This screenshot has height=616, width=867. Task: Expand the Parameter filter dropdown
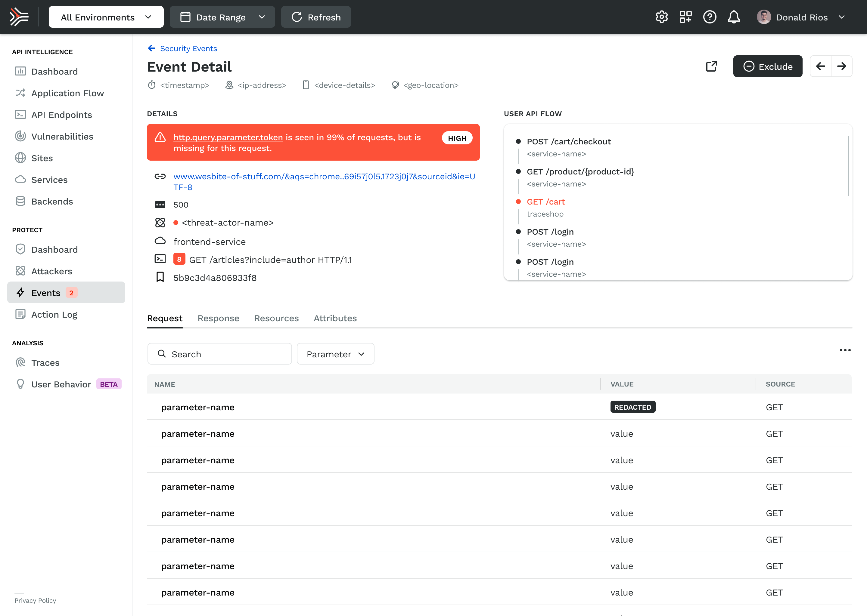tap(335, 354)
